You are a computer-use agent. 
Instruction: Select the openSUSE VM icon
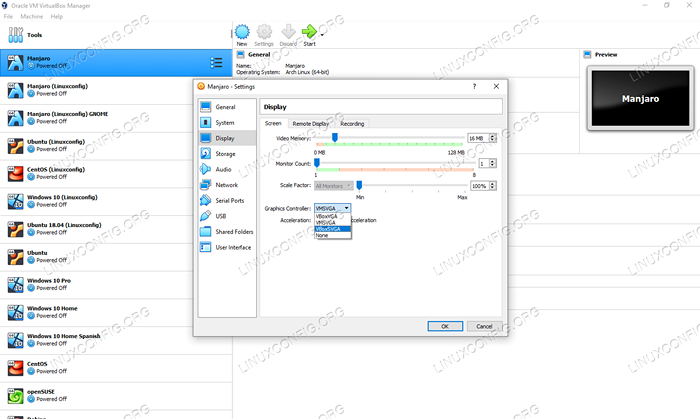pos(16,396)
